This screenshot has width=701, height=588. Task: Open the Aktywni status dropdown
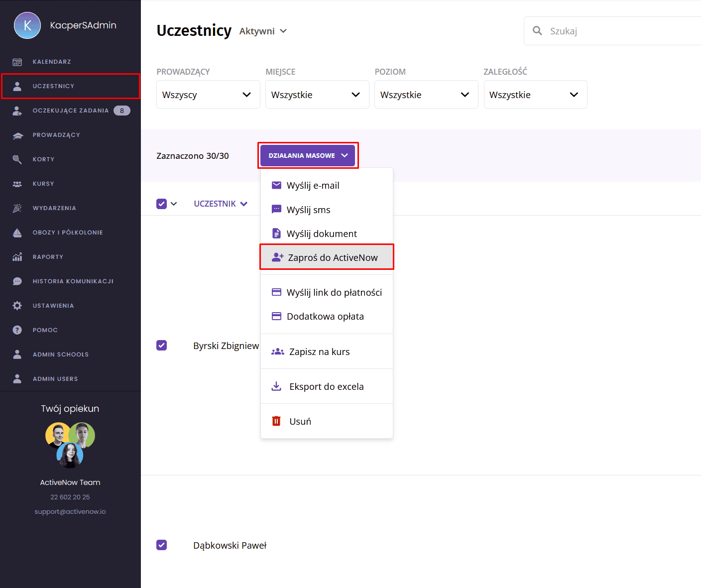click(x=263, y=31)
